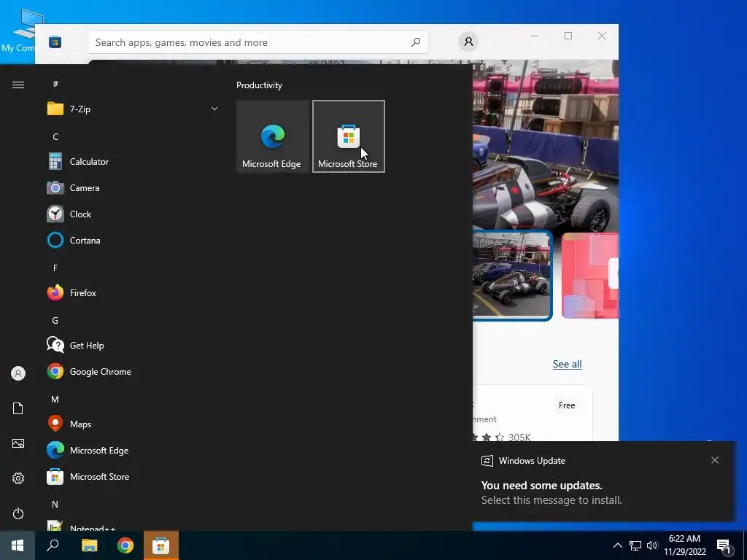Open the 7-Zip folder in Start menu
The height and width of the screenshot is (560, 747).
click(133, 109)
